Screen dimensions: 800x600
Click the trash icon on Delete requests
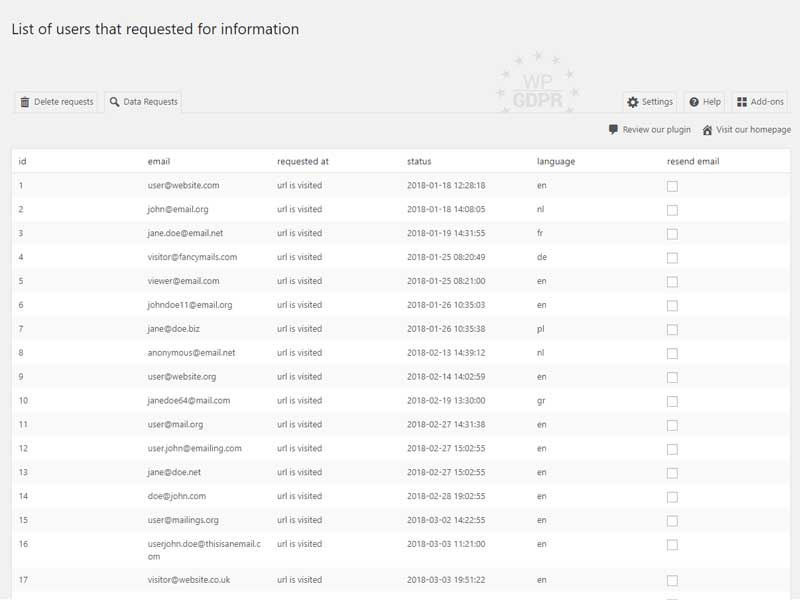coord(25,102)
